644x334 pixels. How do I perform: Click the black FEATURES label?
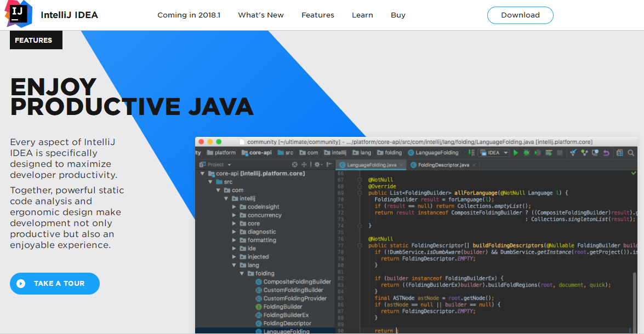coord(36,40)
